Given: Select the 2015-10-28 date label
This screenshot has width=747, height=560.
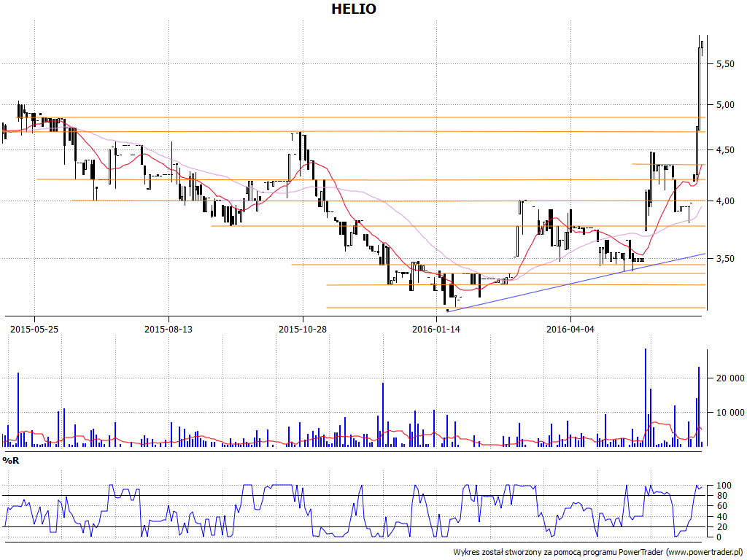Looking at the screenshot, I should [x=303, y=329].
